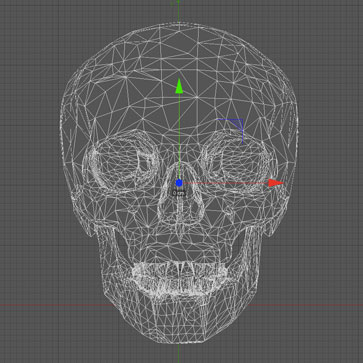Screen dimensions: 363x363
Task: Select the red X-axis arrowhead handle
Action: click(x=276, y=183)
